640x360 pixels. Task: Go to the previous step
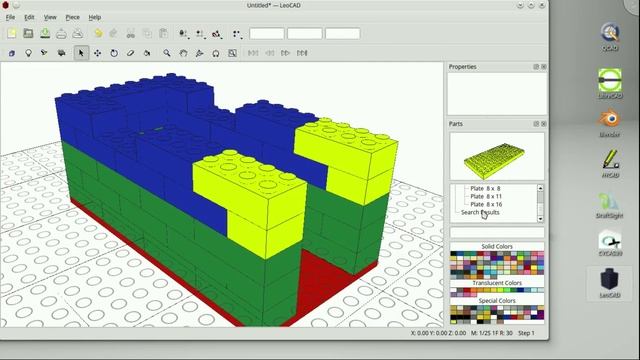pyautogui.click(x=269, y=53)
